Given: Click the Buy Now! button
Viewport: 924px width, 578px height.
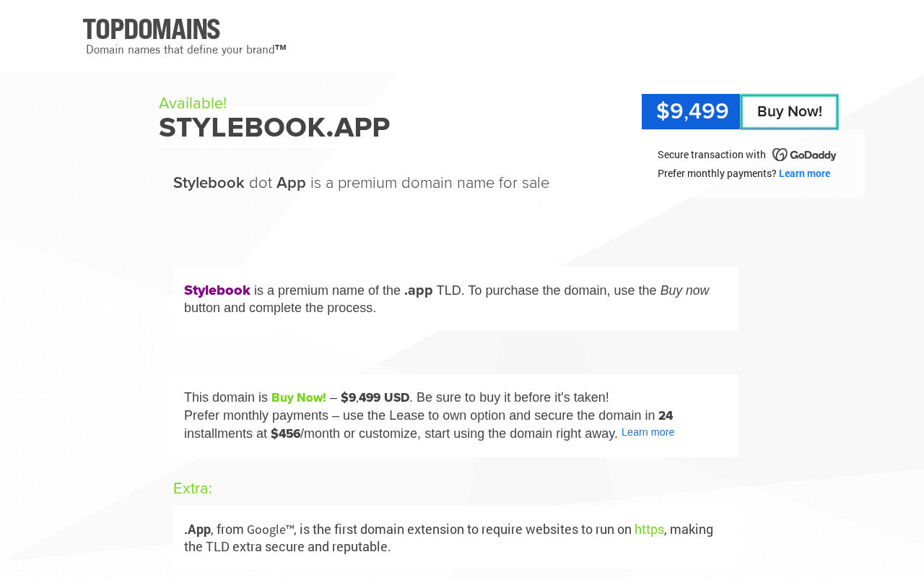Looking at the screenshot, I should tap(790, 112).
